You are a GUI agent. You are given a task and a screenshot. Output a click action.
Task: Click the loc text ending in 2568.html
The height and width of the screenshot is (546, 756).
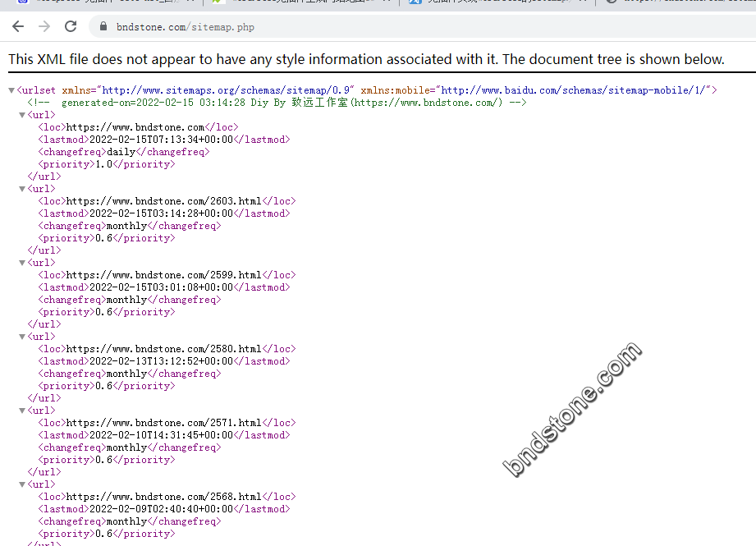coord(164,497)
